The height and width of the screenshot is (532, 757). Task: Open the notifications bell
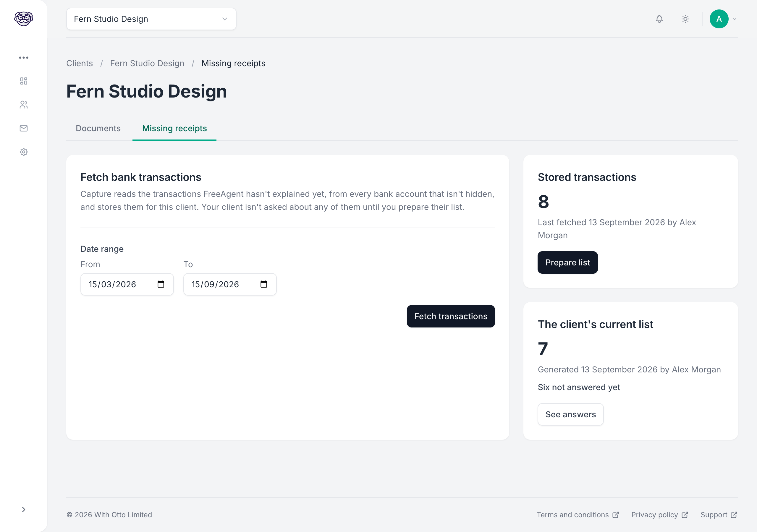(x=659, y=19)
